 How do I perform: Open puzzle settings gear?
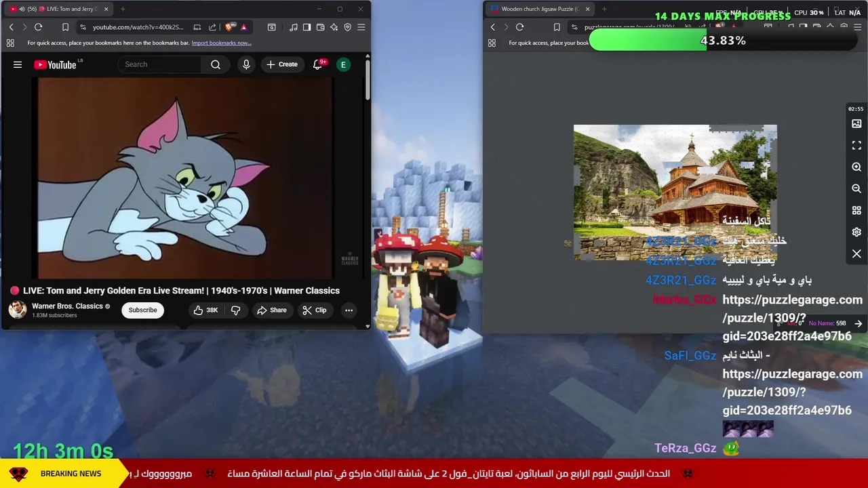tap(856, 232)
